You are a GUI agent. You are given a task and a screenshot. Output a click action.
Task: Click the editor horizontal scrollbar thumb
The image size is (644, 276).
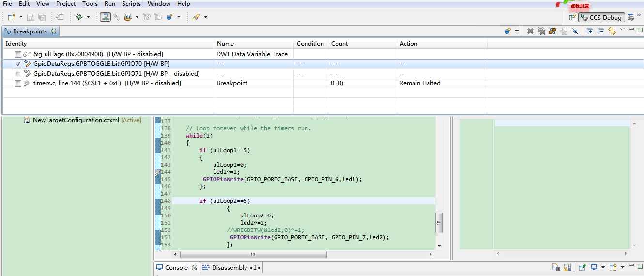pos(253,254)
